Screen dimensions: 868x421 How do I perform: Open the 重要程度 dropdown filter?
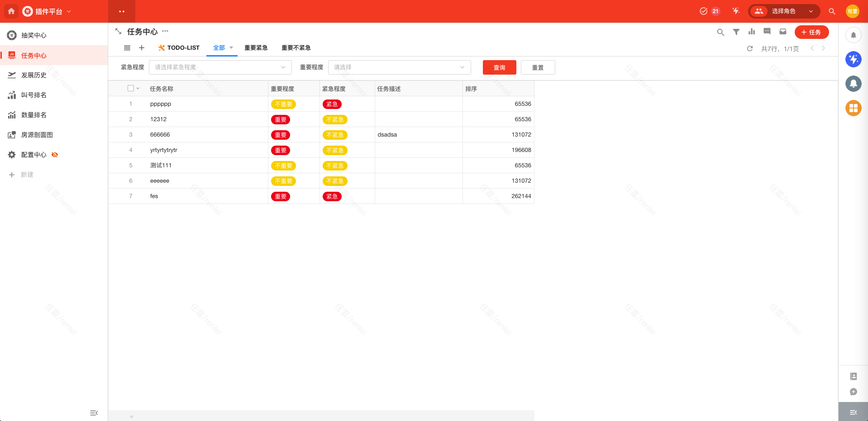point(399,67)
